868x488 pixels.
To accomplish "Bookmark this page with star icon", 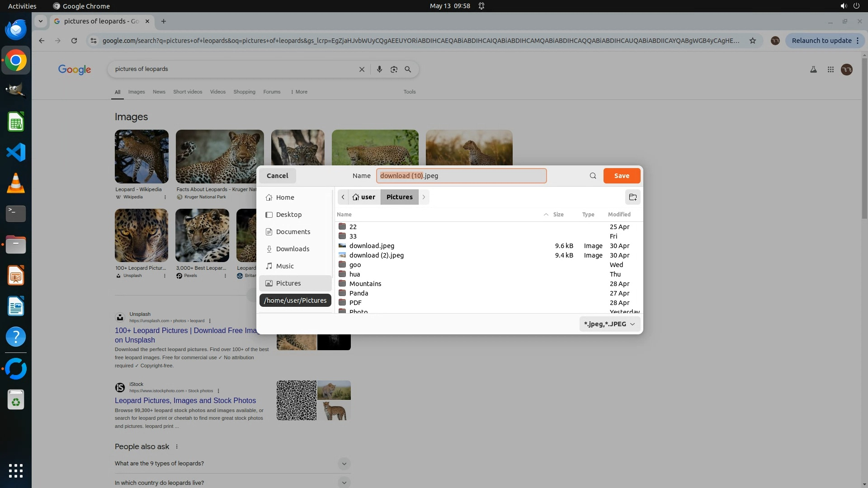I will (x=753, y=41).
